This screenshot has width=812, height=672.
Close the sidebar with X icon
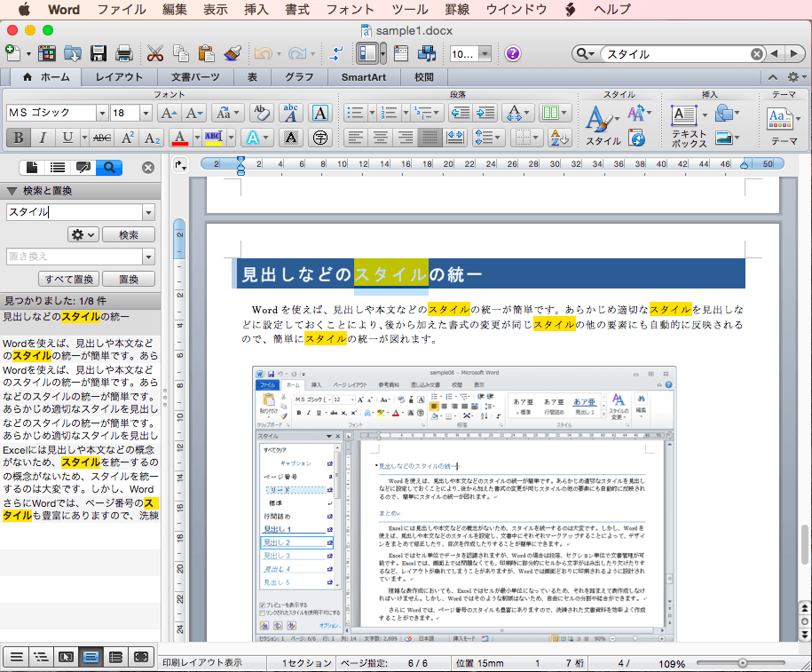148,168
